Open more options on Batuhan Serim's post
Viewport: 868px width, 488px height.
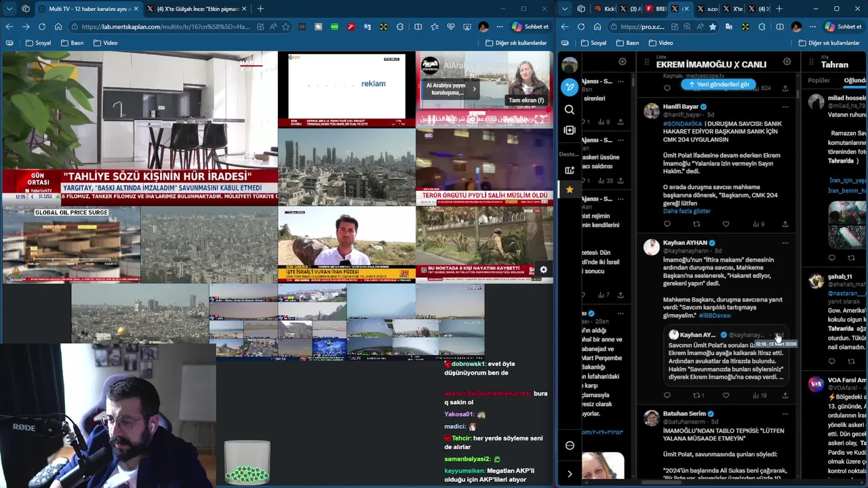(x=785, y=413)
